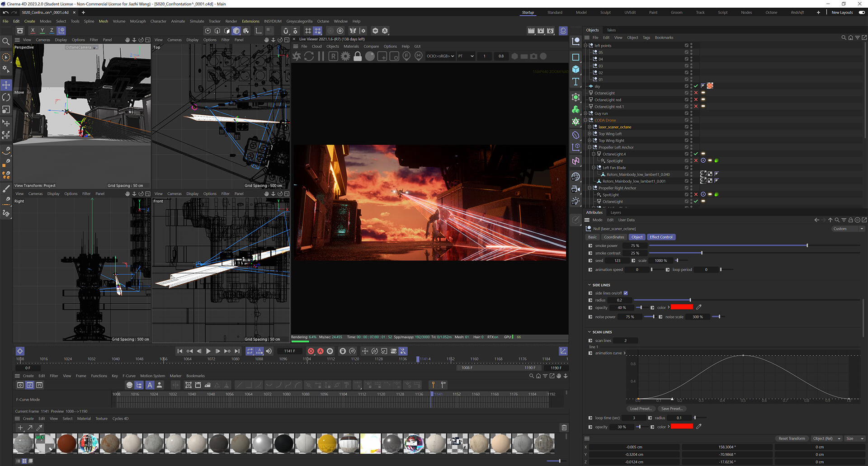Toggle the Z axis lock

[52, 31]
